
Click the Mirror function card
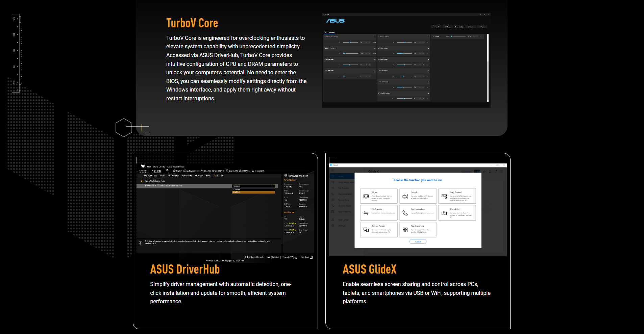[x=379, y=196]
